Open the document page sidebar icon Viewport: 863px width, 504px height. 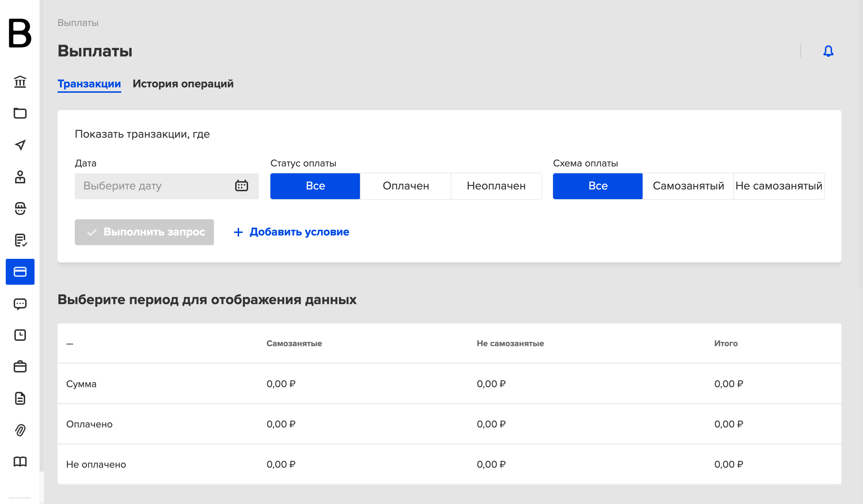(20, 398)
